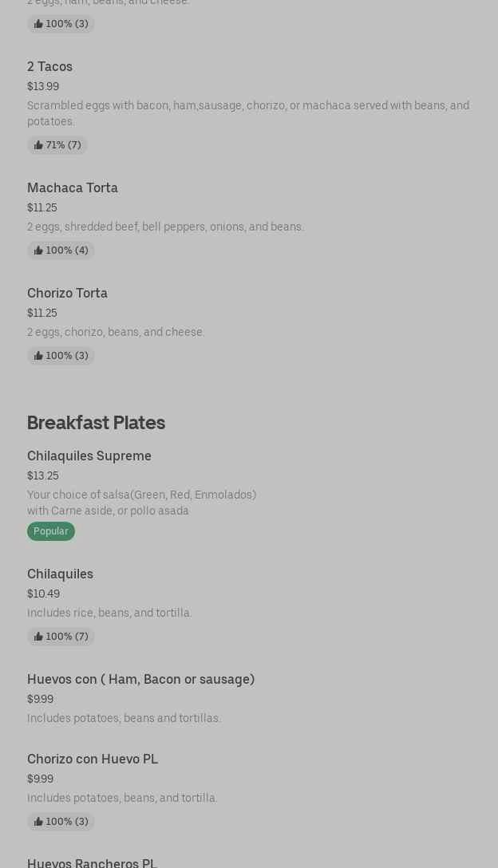Image resolution: width=498 pixels, height=868 pixels.
Task: Click thumbs-up icon under Chilaquiles
Action: point(38,637)
